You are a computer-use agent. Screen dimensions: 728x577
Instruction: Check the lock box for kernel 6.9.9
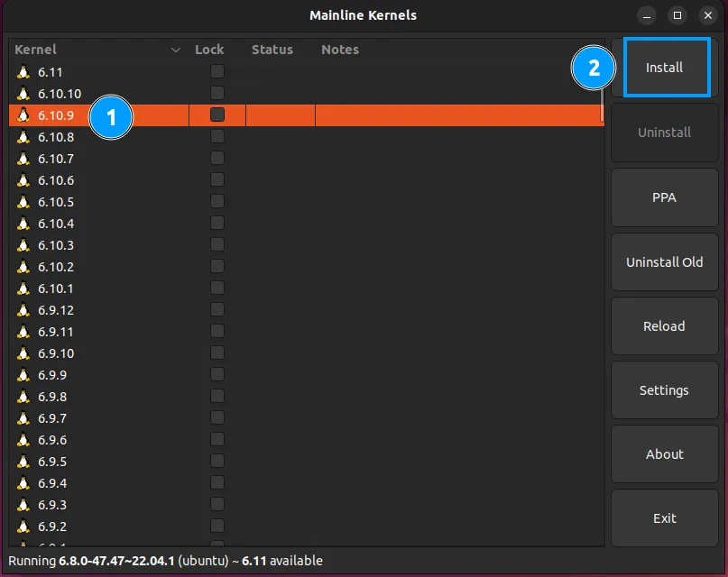(x=217, y=374)
